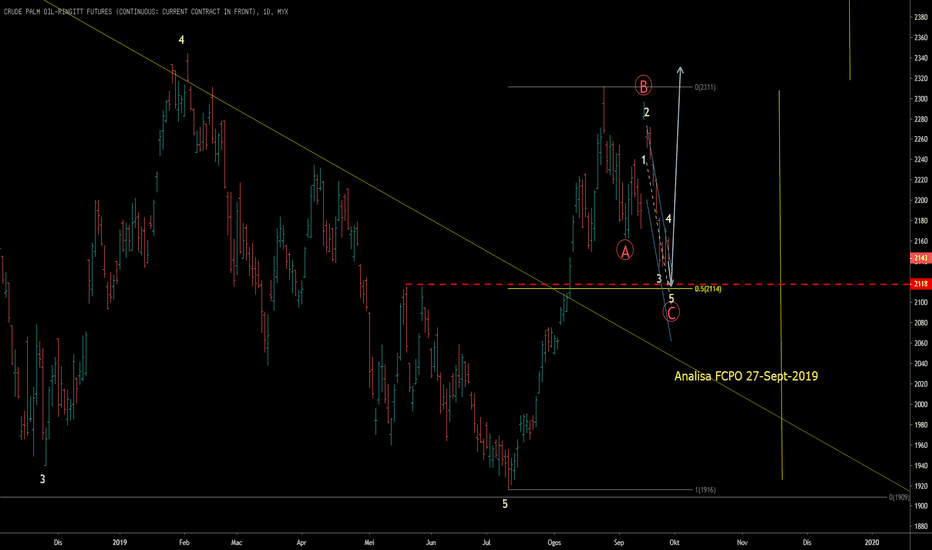Click the Crude Palm Oil chart title

click(x=146, y=11)
